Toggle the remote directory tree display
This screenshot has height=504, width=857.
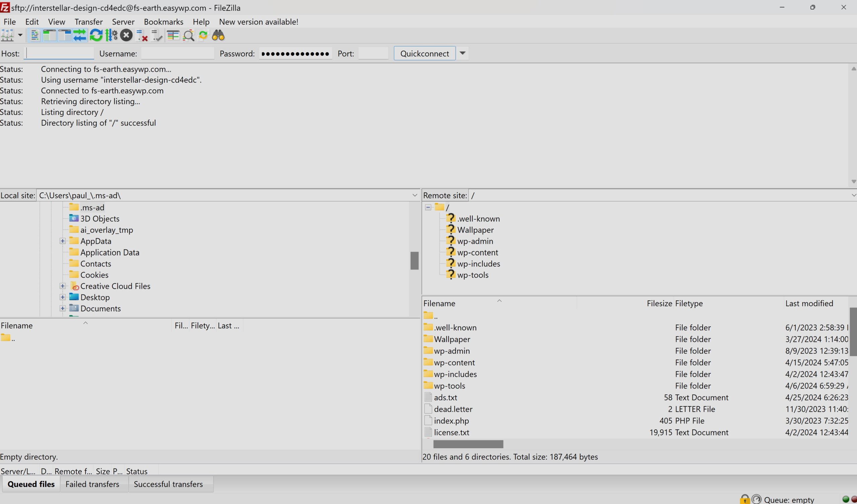pos(64,35)
